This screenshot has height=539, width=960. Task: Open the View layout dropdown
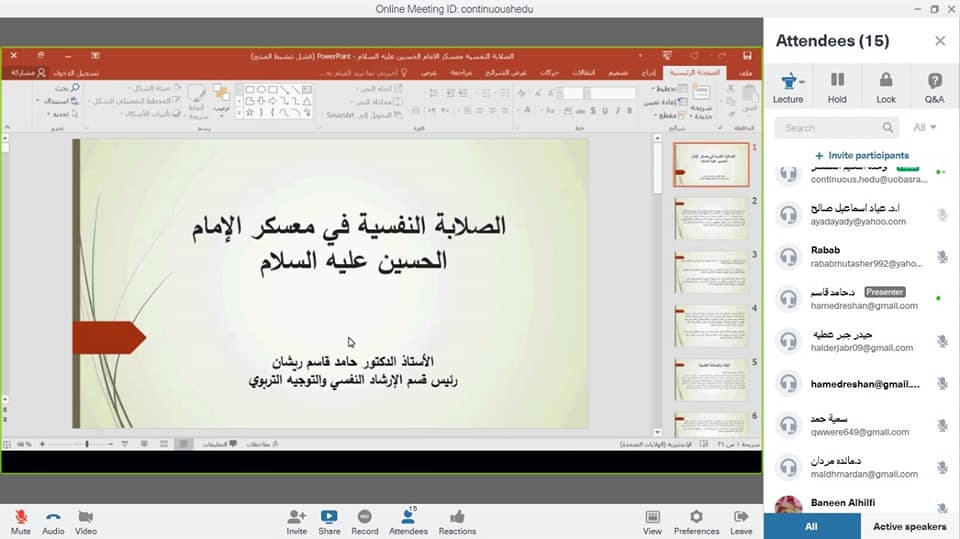click(x=652, y=517)
